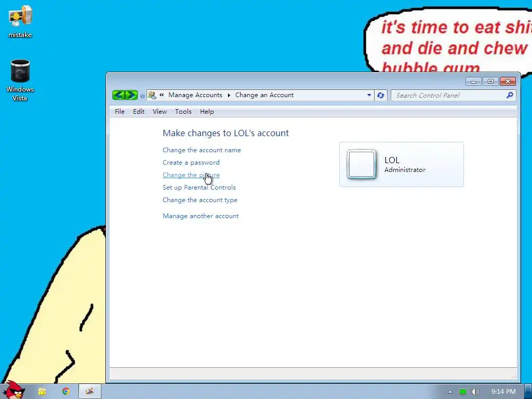Show hidden tray icons arrow
Image resolution: width=532 pixels, height=399 pixels.
450,392
